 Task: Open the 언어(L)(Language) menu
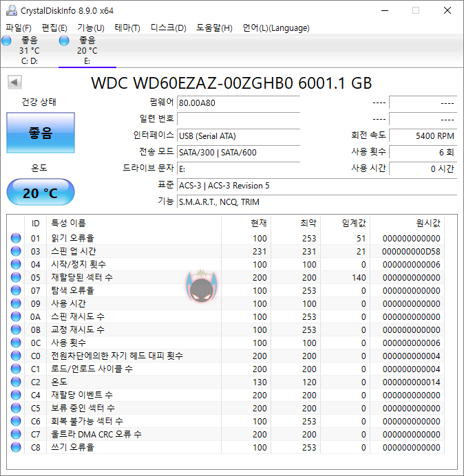[276, 28]
